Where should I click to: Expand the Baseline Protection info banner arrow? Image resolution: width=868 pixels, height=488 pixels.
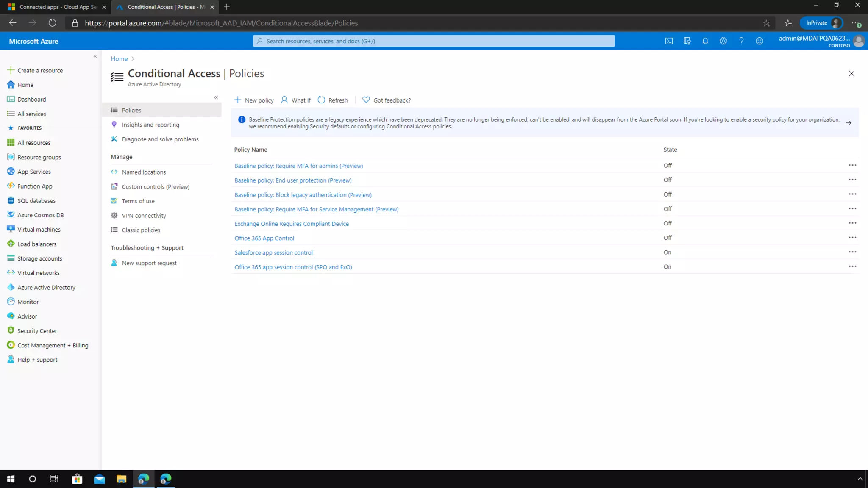849,123
